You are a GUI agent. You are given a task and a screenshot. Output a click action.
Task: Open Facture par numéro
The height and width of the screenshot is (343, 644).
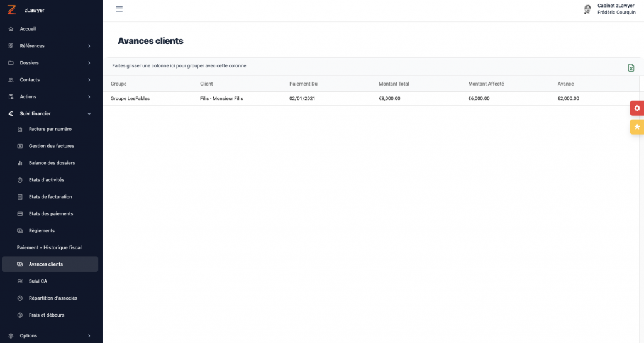click(50, 129)
